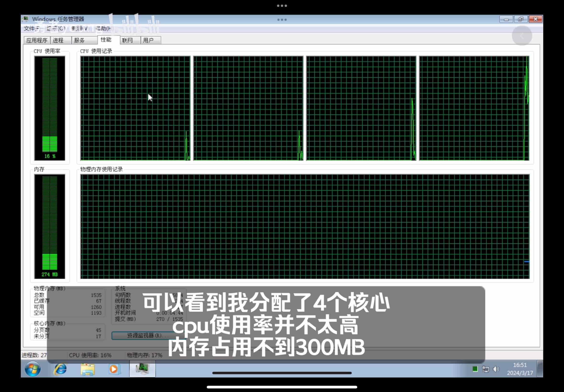Click status bar text 进程数: 27
Image resolution: width=564 pixels, height=392 pixels.
pos(34,355)
